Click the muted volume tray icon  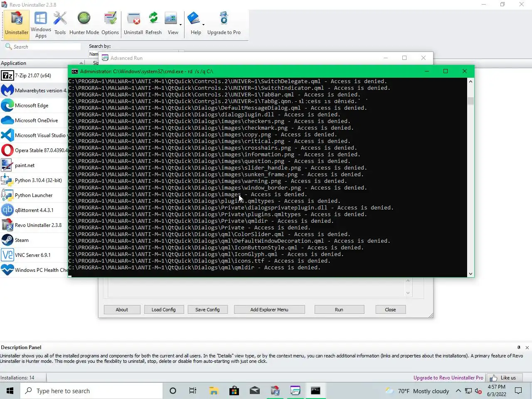[x=478, y=391]
